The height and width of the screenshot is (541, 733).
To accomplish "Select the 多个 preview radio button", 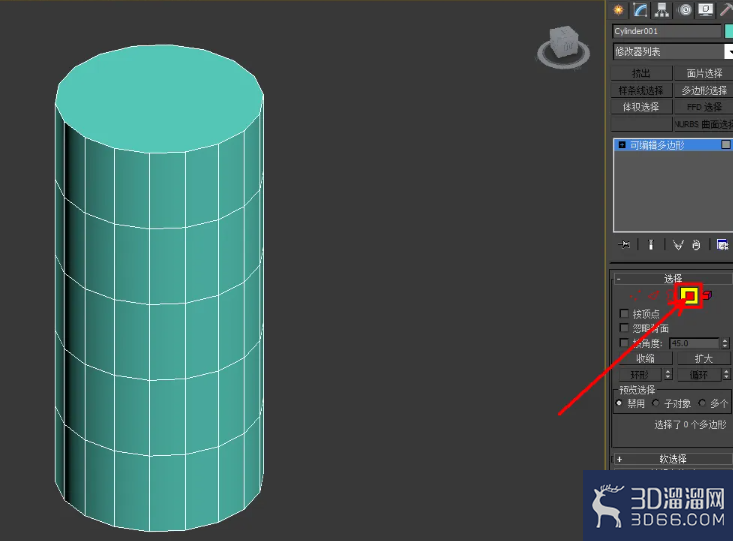I will [702, 403].
